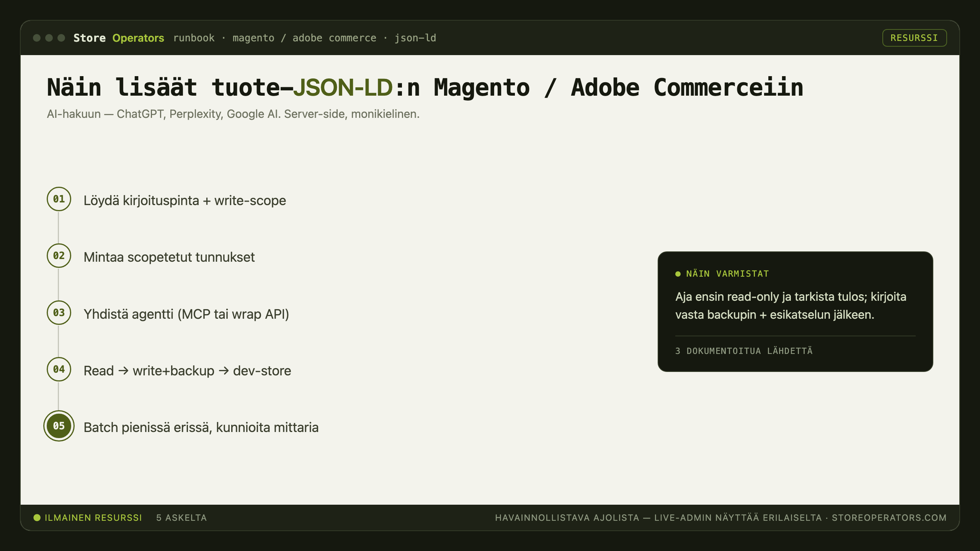The width and height of the screenshot is (980, 551).
Task: Click the RESURSSI badge
Action: (x=914, y=38)
